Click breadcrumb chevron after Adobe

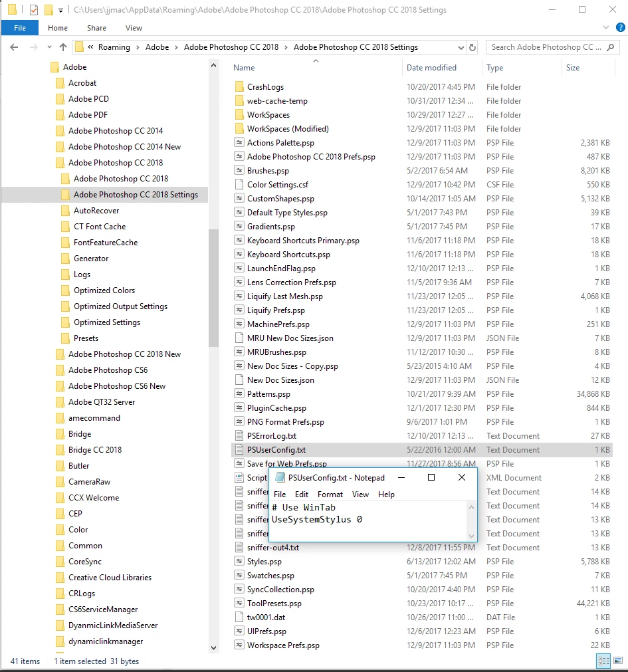[x=176, y=47]
